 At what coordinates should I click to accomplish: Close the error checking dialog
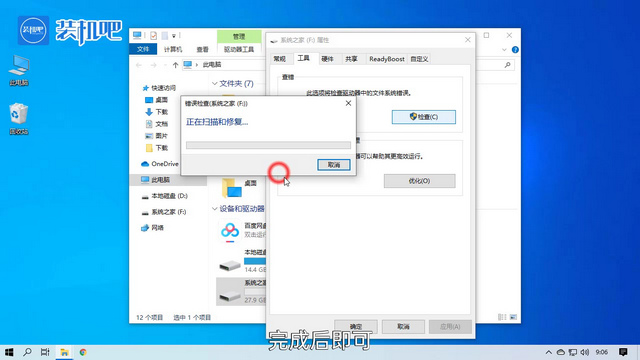point(348,103)
